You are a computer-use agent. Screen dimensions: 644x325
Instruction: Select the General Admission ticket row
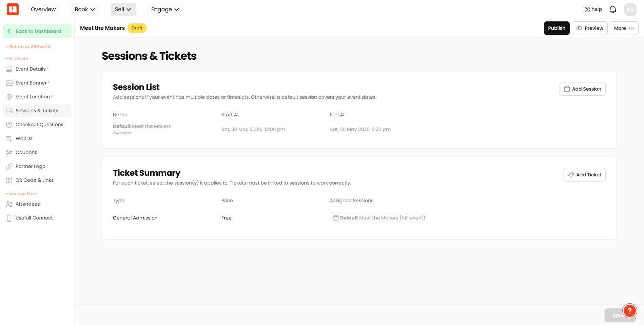(x=359, y=218)
